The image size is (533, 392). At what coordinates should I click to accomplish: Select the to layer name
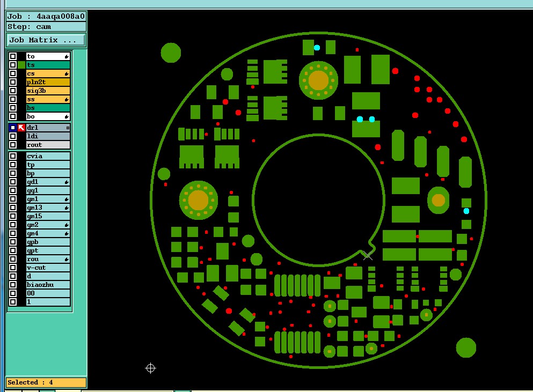click(x=48, y=56)
